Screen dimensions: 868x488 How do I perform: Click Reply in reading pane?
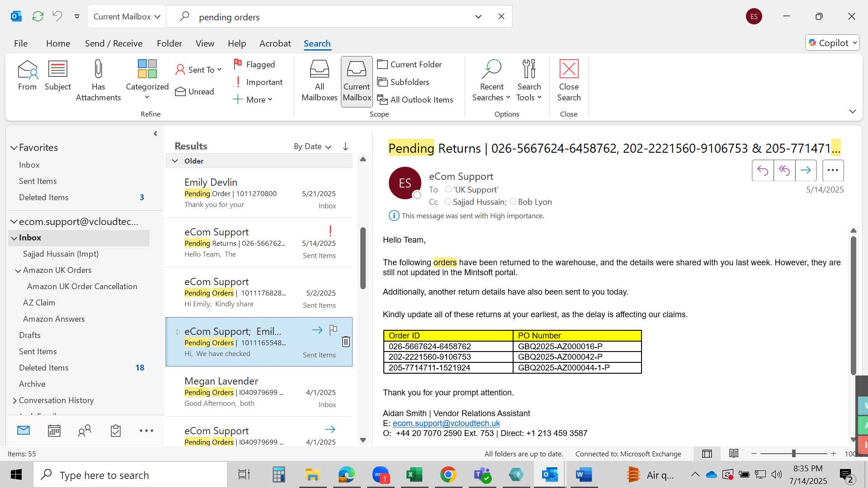pos(763,170)
